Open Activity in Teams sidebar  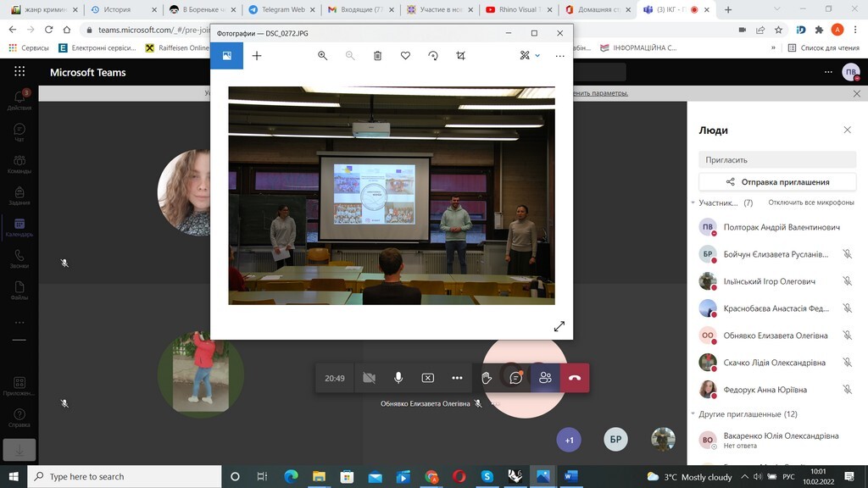pyautogui.click(x=19, y=100)
